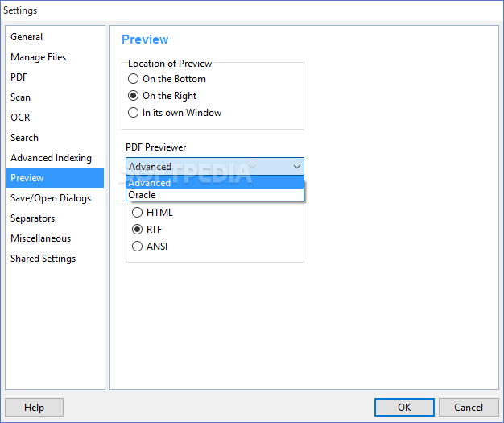Screen dimensions: 504x423
Task: Click the OK button
Action: (405, 408)
